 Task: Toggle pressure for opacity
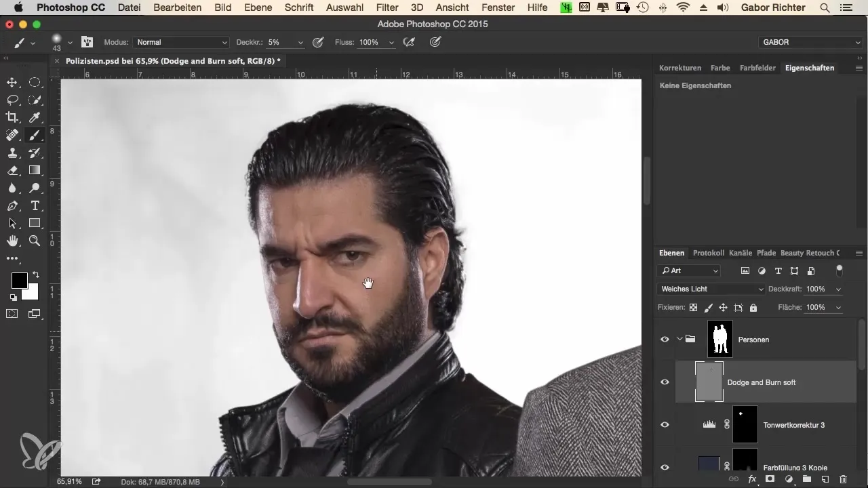point(317,42)
